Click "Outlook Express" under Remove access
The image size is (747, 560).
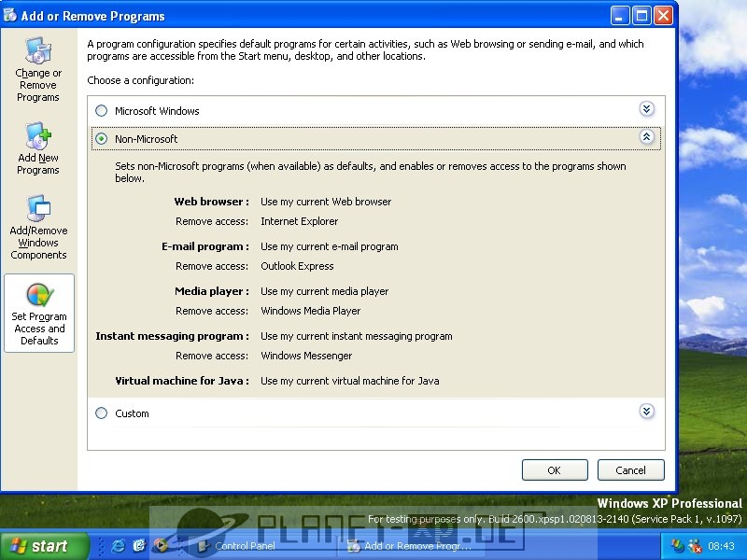(297, 266)
